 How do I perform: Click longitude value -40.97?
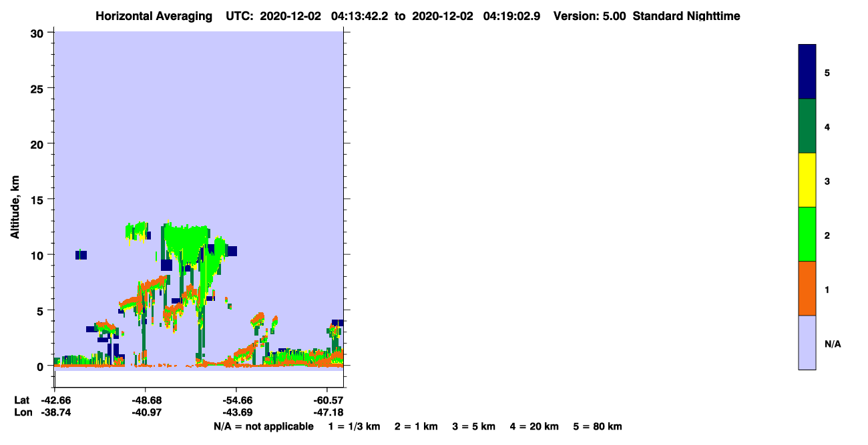coord(146,413)
